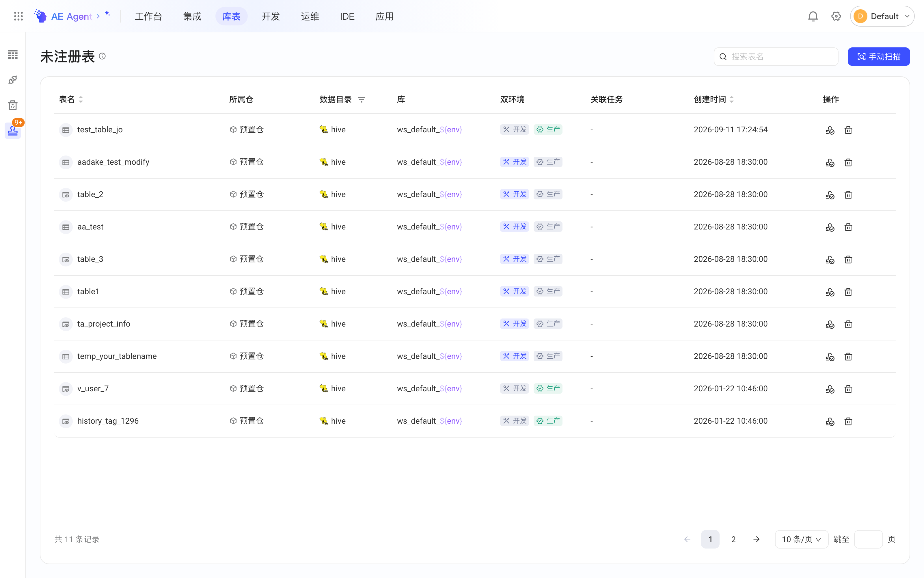The width and height of the screenshot is (924, 578).
Task: Open the unregistered tables stamp sidebar icon
Action: [13, 131]
